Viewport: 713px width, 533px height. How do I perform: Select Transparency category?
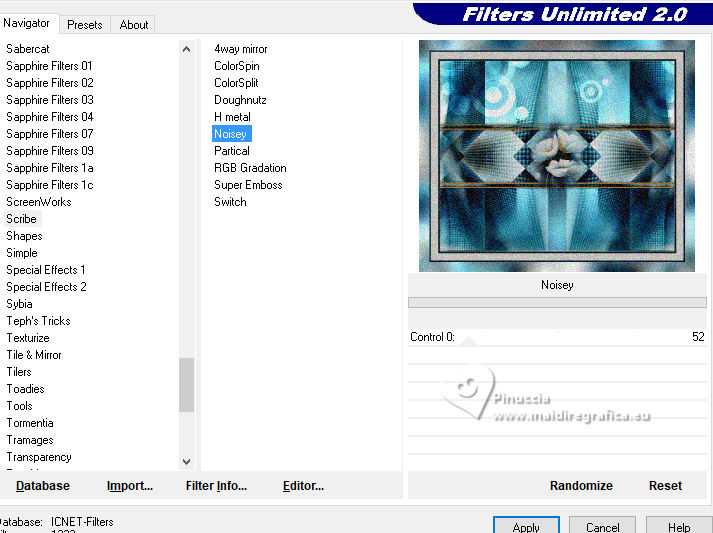[39, 457]
